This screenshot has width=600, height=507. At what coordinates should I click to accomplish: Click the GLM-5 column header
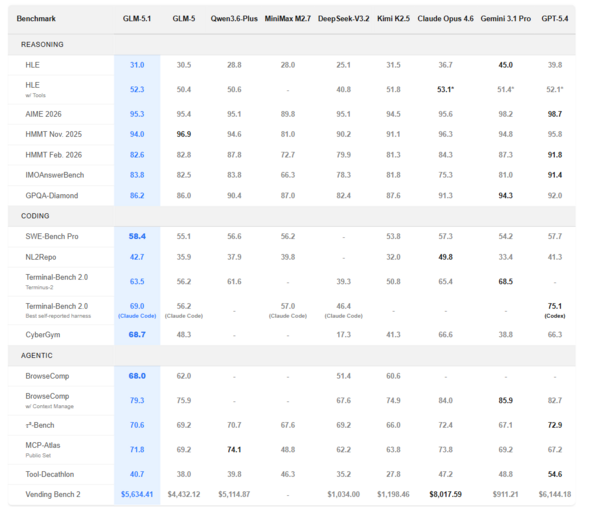tap(184, 19)
